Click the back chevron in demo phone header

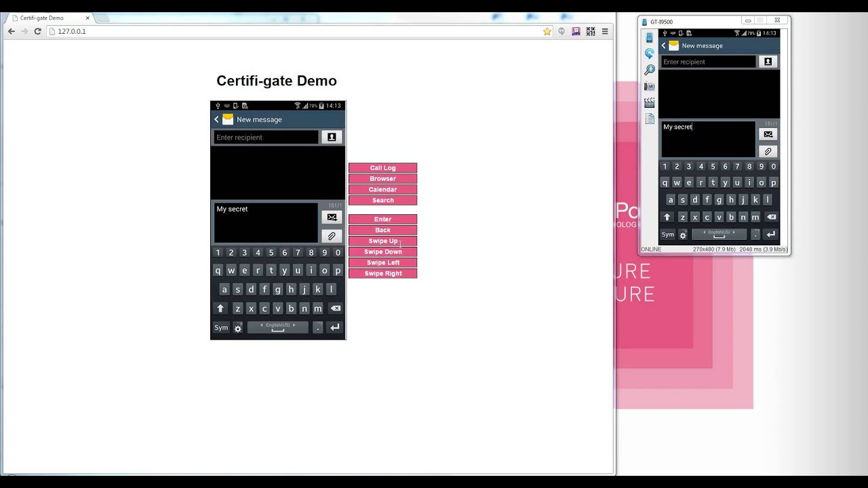pos(216,119)
